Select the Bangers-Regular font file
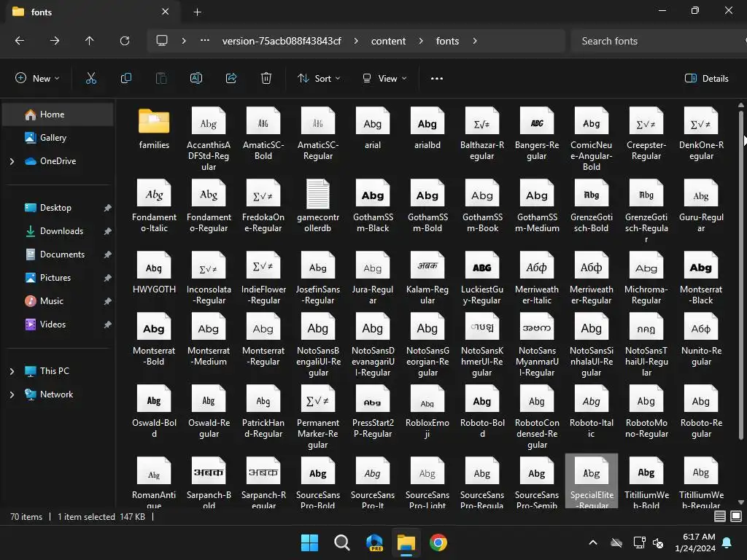 (x=537, y=134)
